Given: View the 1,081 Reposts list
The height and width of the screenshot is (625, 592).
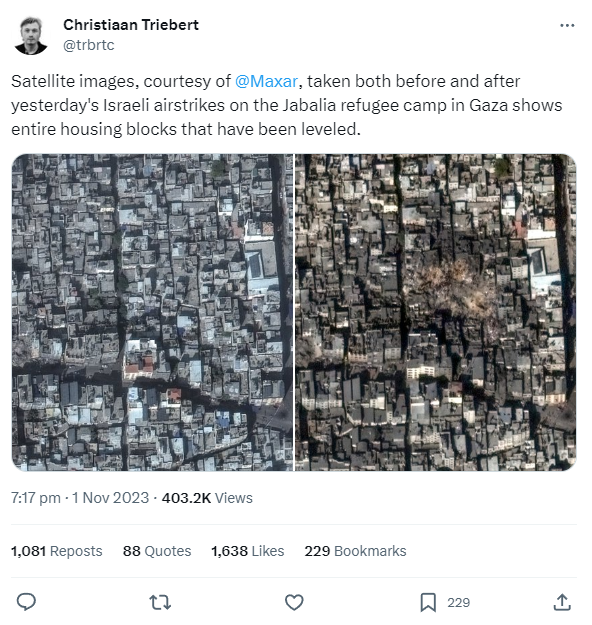Looking at the screenshot, I should (57, 551).
